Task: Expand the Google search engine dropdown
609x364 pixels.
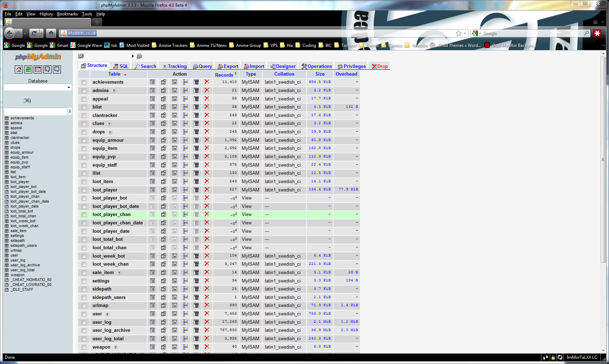Action: pos(480,34)
